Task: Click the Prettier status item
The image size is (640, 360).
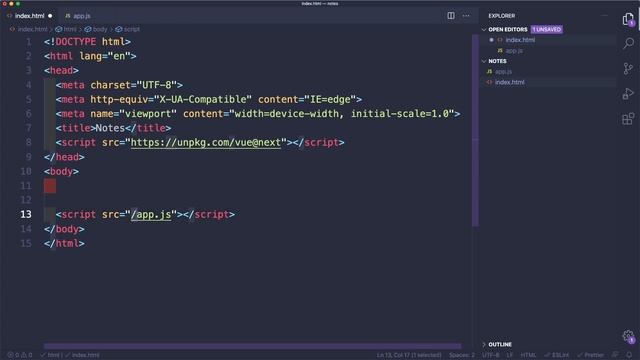Action: click(x=591, y=355)
